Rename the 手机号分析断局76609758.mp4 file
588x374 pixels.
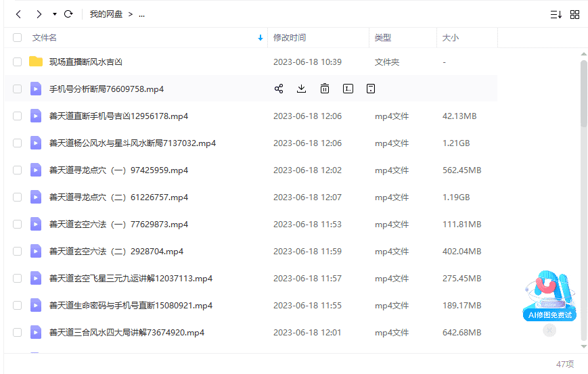pyautogui.click(x=348, y=89)
